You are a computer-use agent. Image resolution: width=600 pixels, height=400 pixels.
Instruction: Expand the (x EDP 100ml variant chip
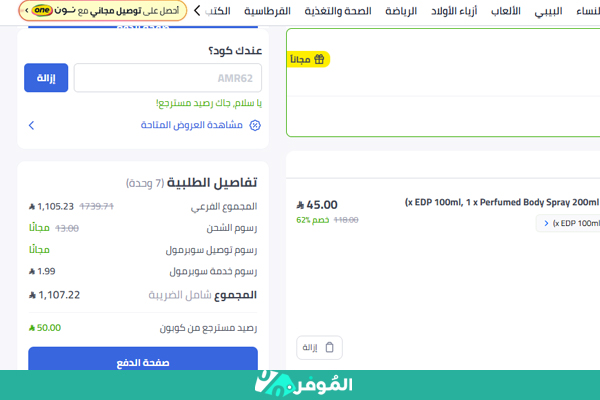coord(568,223)
